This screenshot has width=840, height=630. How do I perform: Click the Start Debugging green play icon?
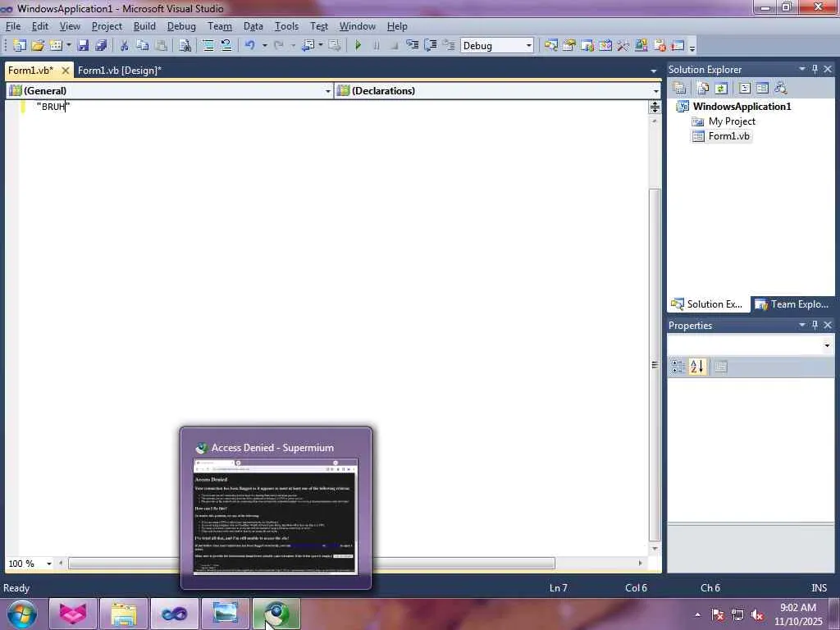[x=358, y=46]
